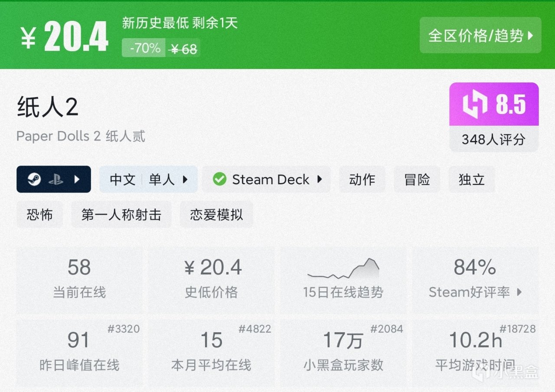Click the -70% discount badge
This screenshot has height=392, width=555.
click(x=145, y=48)
